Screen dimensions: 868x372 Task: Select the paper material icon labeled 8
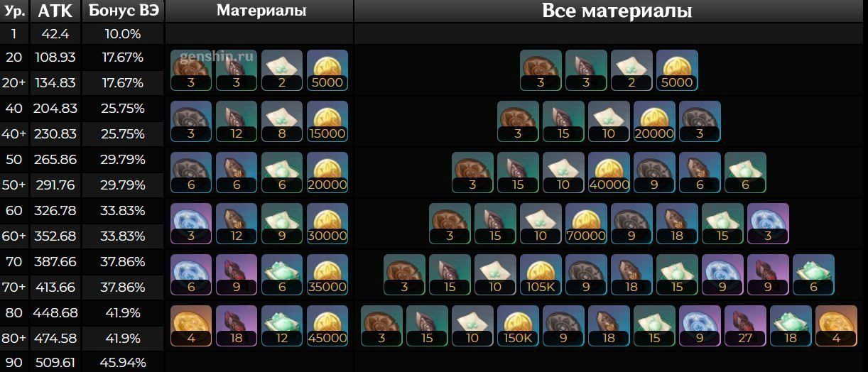point(282,121)
